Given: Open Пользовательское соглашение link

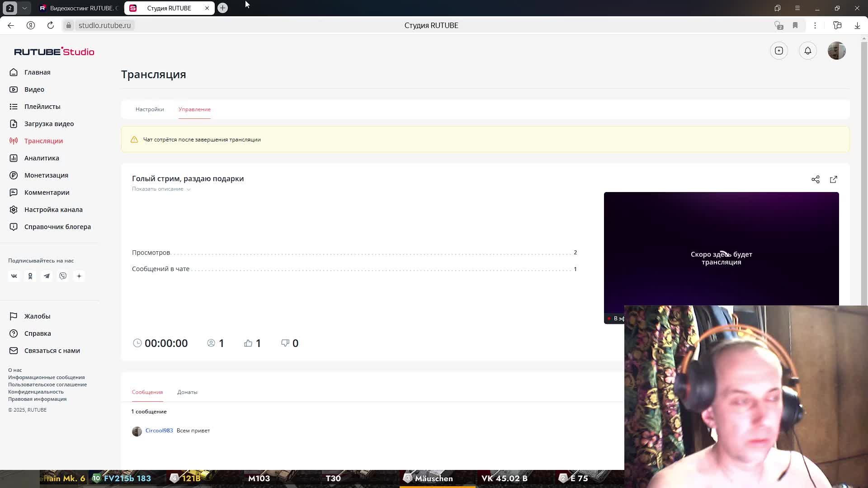Looking at the screenshot, I should (x=47, y=385).
